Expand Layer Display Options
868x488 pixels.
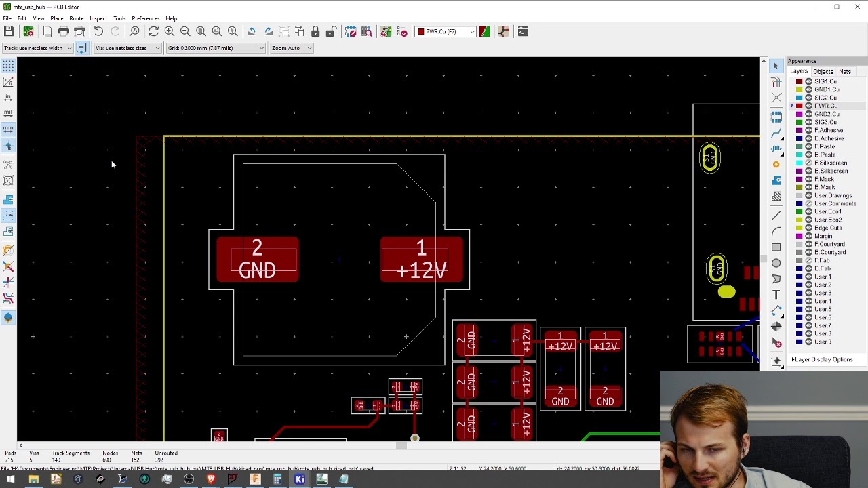point(822,359)
